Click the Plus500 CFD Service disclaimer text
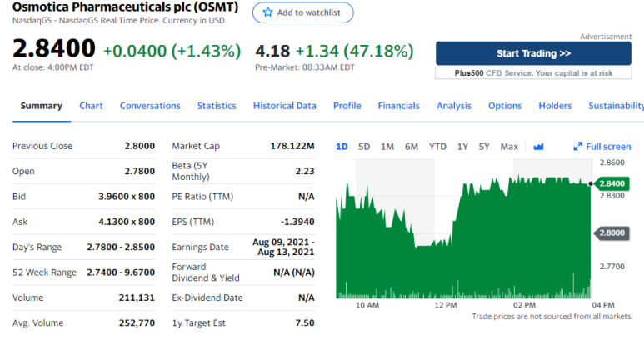Image resolution: width=644 pixels, height=345 pixels. point(533,73)
